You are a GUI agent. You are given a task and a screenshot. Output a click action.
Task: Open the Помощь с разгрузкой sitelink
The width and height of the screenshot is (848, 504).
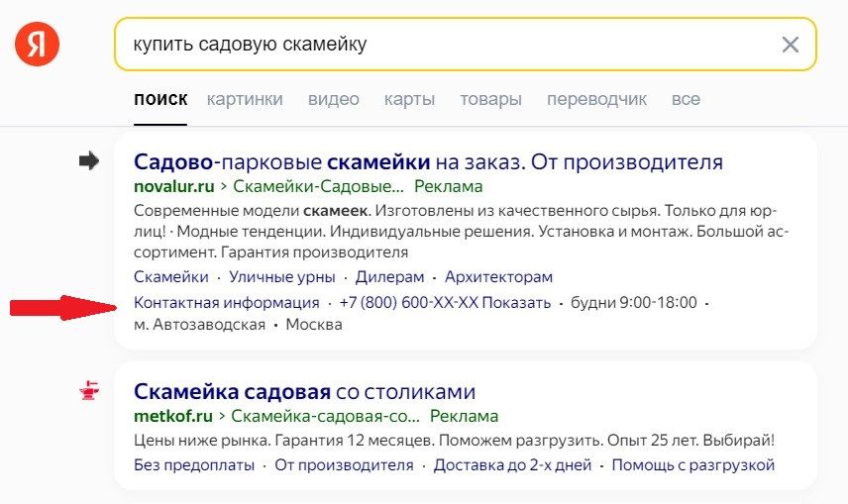tap(692, 465)
